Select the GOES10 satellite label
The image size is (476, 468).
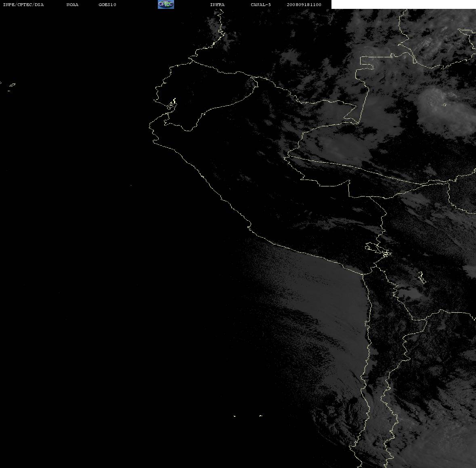107,4
